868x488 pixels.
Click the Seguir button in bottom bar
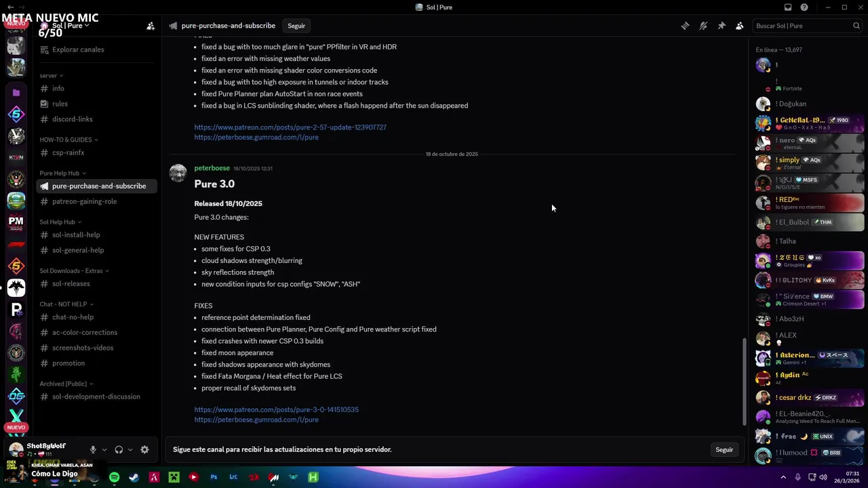coord(724,449)
